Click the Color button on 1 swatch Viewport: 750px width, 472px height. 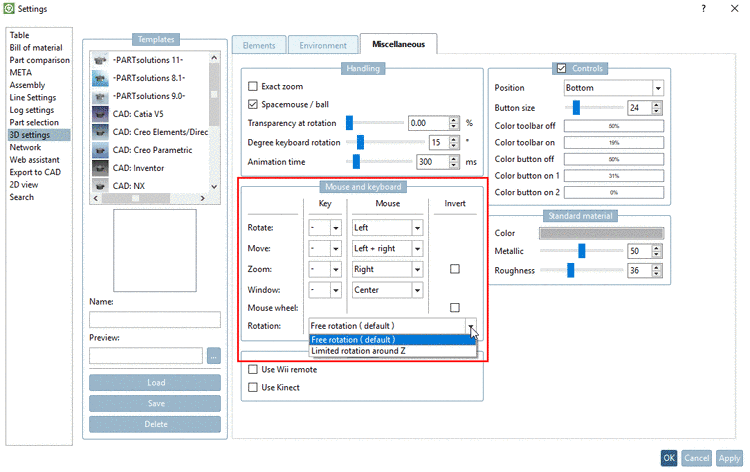[614, 176]
